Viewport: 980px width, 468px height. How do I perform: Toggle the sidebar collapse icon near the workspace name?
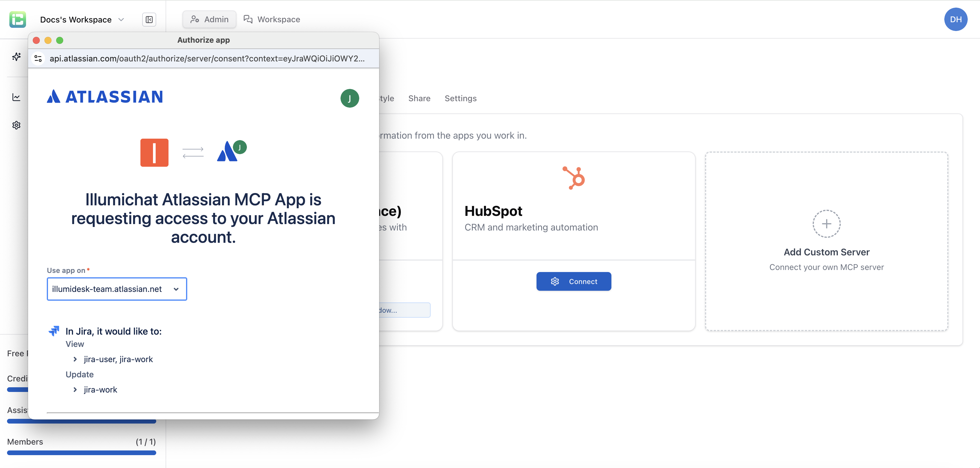pyautogui.click(x=149, y=19)
